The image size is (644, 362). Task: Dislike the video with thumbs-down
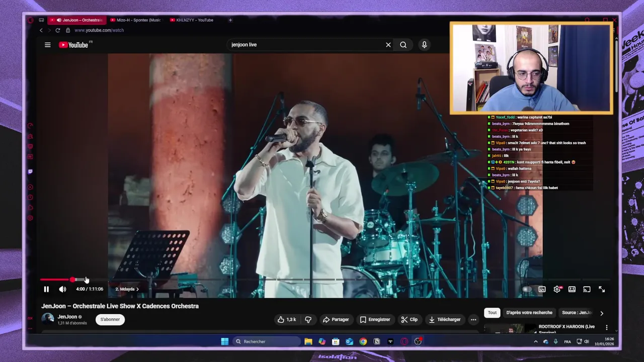(x=308, y=319)
